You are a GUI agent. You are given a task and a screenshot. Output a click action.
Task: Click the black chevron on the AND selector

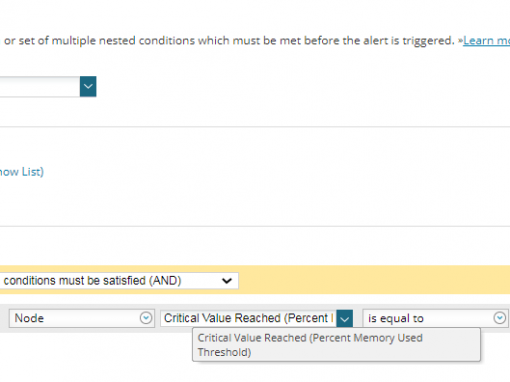point(227,281)
